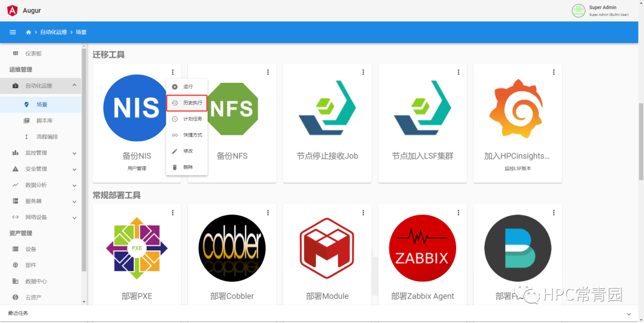The image size is (644, 323).
Task: Expand the 最近任务 panel chevron
Action: tap(629, 314)
